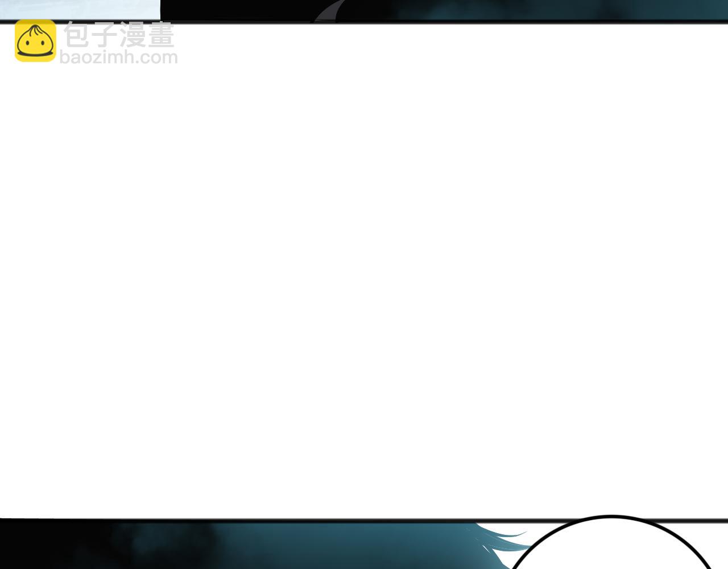Click the 包子漫畫 watermark title text
Image resolution: width=728 pixels, height=569 pixels.
(x=119, y=35)
